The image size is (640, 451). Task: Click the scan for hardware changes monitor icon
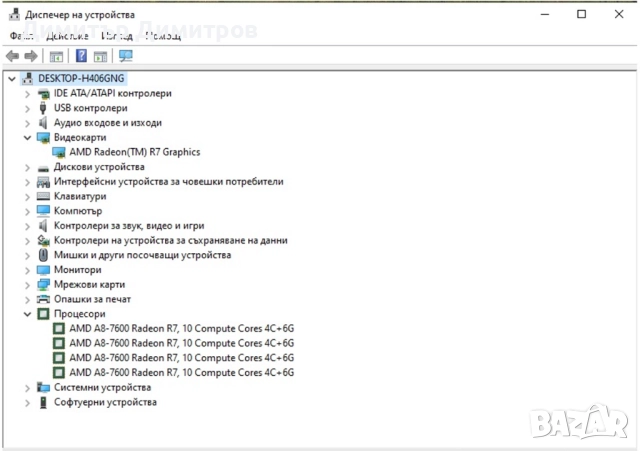pyautogui.click(x=125, y=56)
